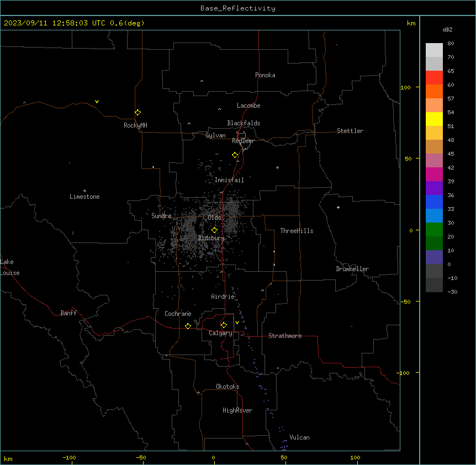Click the Innisfail city label
Screen dimensions: 476x465
[x=229, y=180]
